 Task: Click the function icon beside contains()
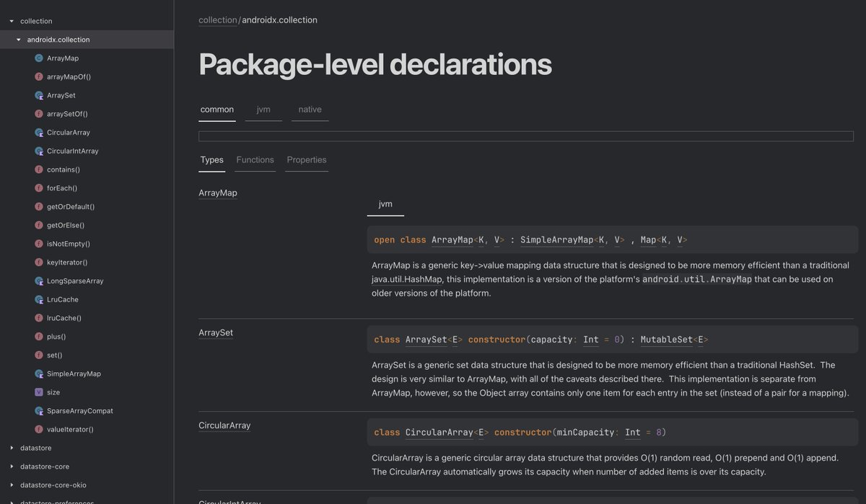click(39, 169)
